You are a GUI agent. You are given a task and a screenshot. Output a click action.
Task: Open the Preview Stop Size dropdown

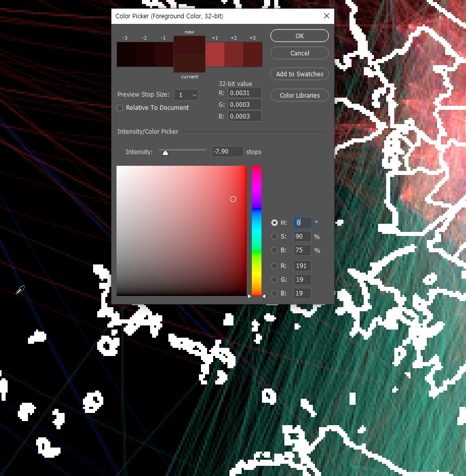click(x=186, y=95)
